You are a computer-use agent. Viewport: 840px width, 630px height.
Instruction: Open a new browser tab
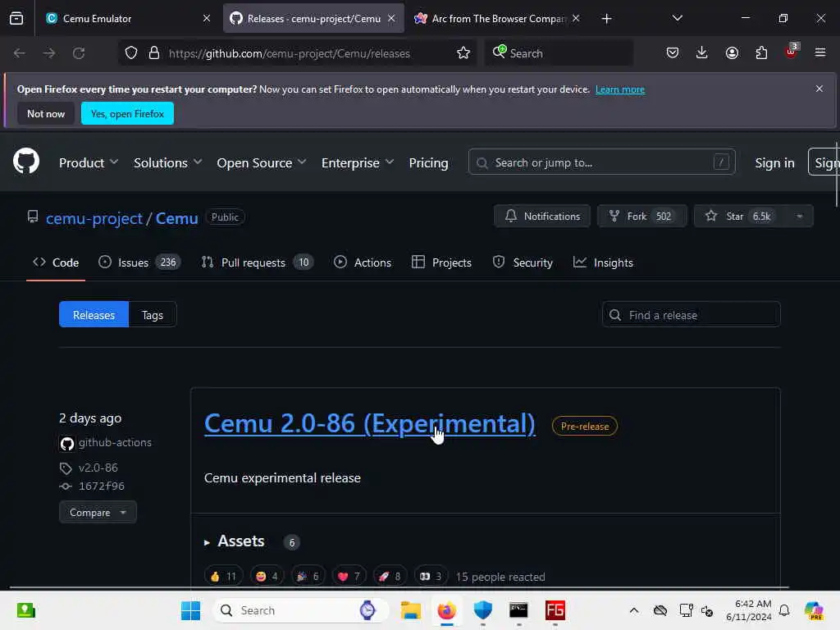[606, 19]
